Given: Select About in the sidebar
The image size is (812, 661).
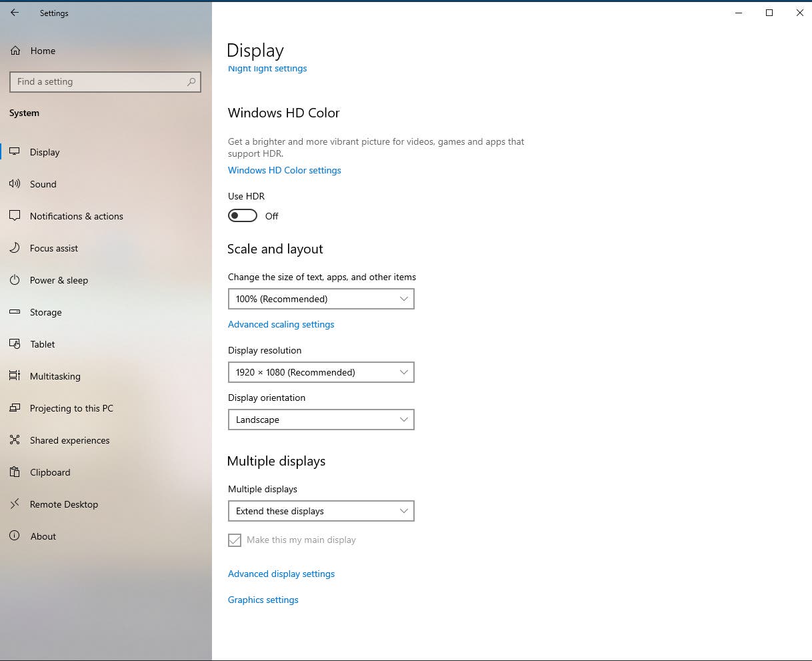Looking at the screenshot, I should [106, 536].
